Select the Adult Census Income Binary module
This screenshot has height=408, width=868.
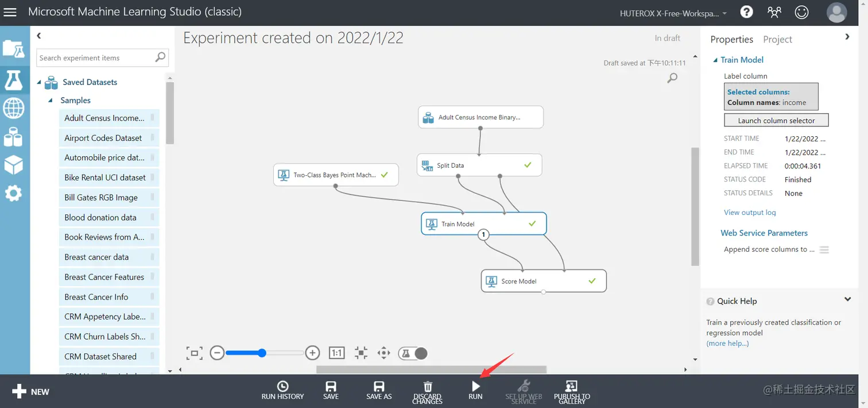480,117
